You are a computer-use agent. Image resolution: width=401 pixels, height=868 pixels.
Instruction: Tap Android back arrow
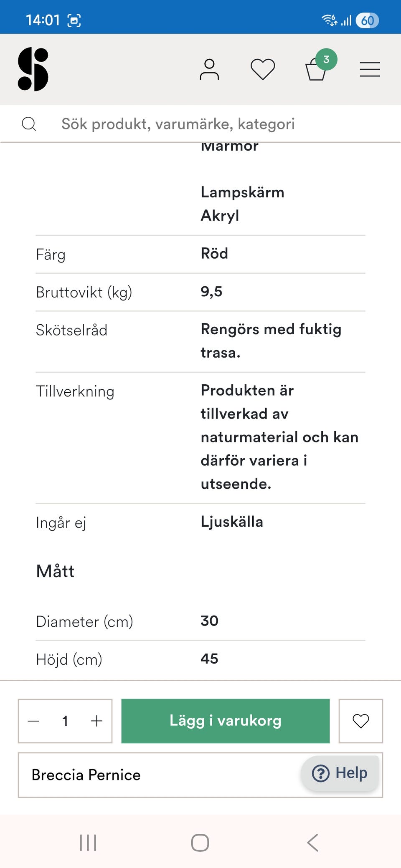[x=312, y=843]
